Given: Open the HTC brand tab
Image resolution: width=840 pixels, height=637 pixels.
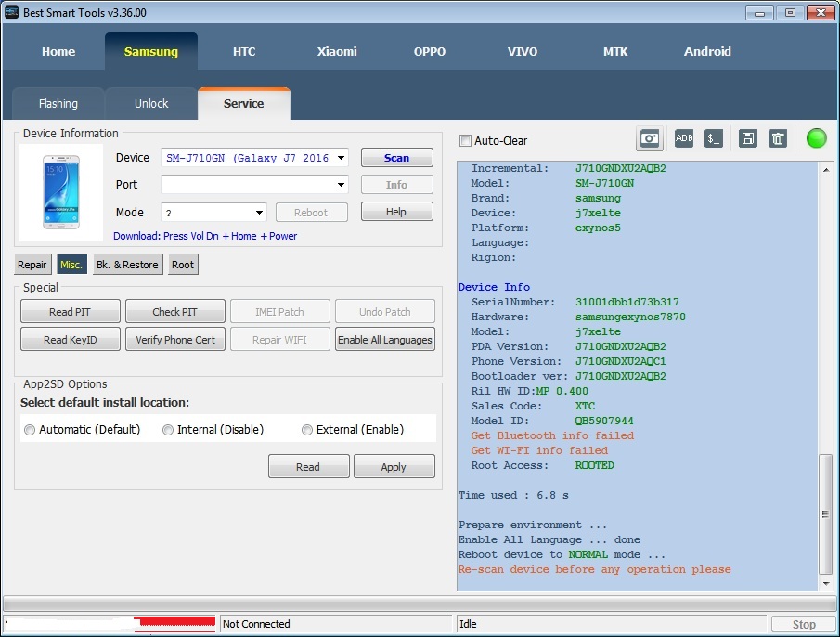Looking at the screenshot, I should coord(244,51).
